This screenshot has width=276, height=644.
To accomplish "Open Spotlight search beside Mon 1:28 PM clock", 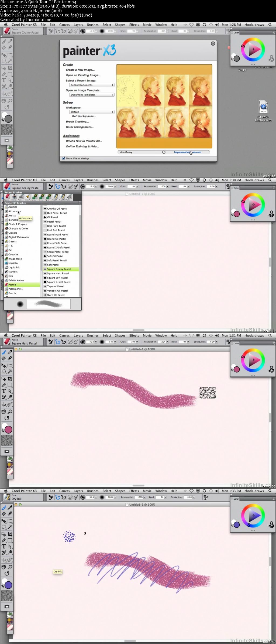I will click(270, 25).
